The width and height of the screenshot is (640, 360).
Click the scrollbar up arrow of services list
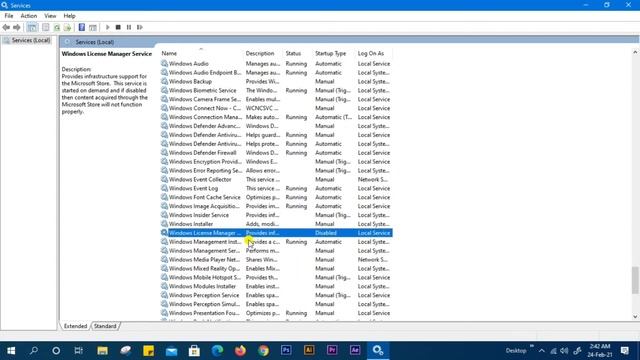635,52
